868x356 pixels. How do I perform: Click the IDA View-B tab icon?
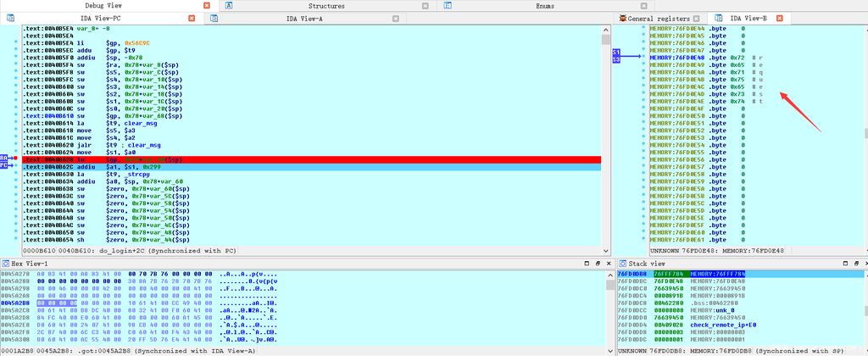(715, 18)
